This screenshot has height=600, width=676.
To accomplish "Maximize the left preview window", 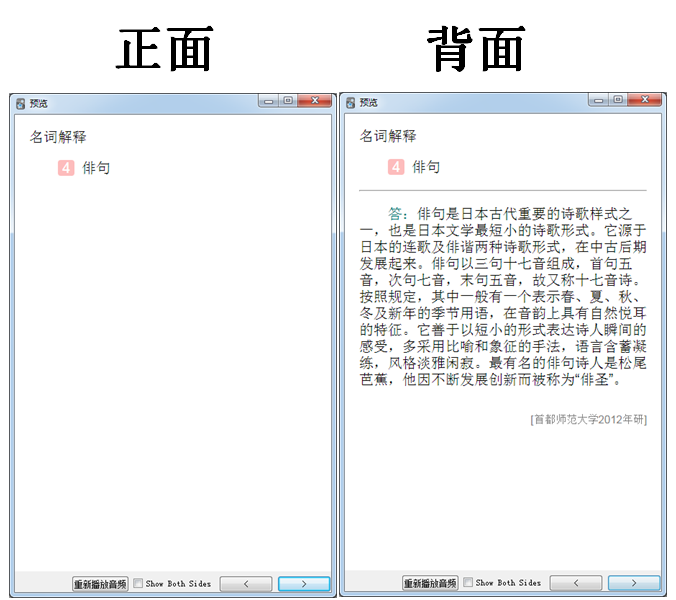I will (x=288, y=101).
